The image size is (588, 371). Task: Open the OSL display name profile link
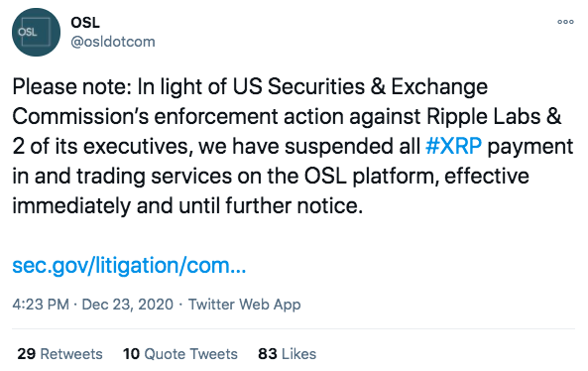[85, 23]
